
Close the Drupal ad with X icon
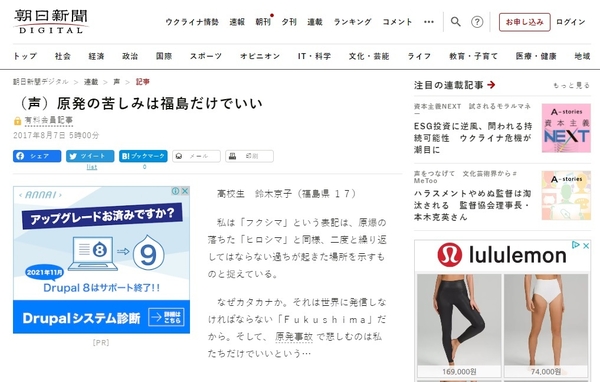click(185, 191)
